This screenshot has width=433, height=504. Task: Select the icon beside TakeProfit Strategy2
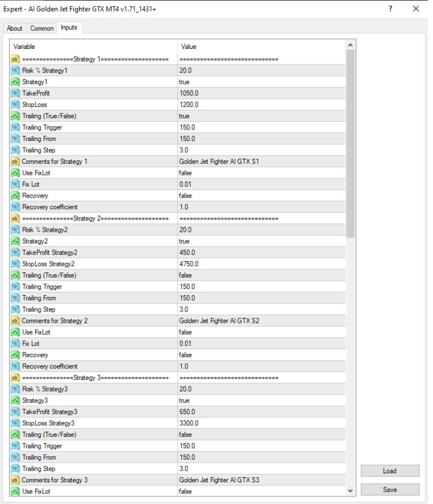[15, 253]
